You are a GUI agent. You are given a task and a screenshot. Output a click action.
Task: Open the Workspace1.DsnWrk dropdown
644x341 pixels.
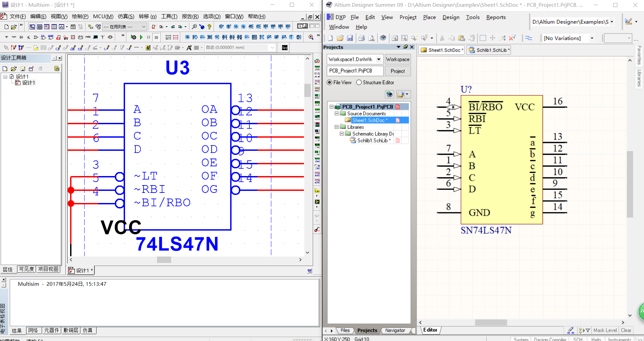click(379, 59)
